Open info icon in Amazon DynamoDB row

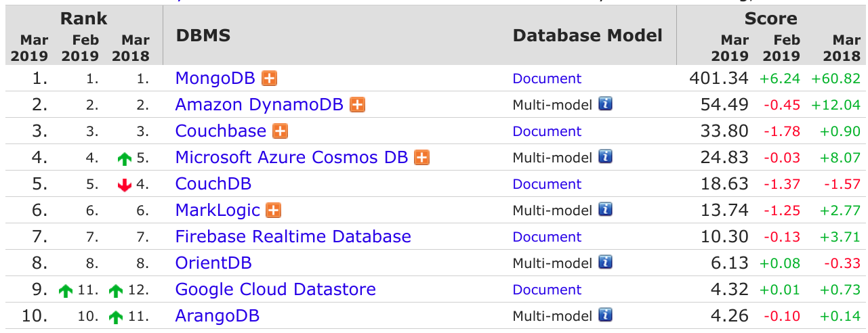point(606,104)
